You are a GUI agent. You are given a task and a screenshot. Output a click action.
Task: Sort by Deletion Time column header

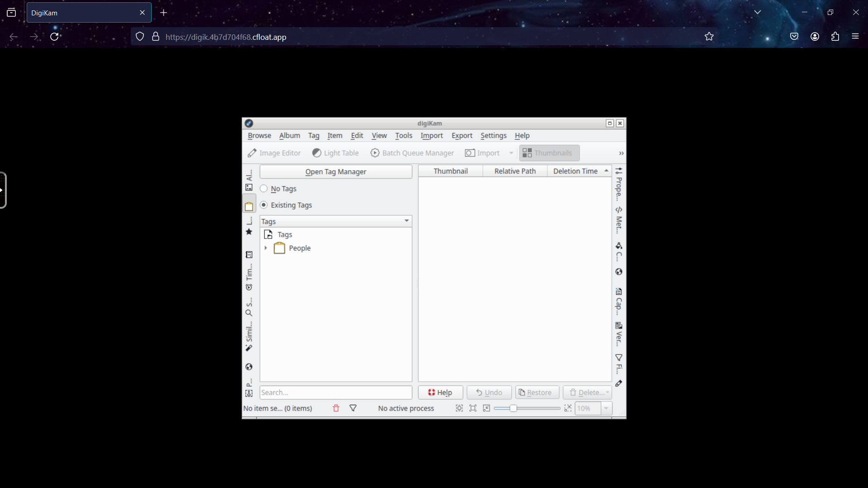[579, 171]
